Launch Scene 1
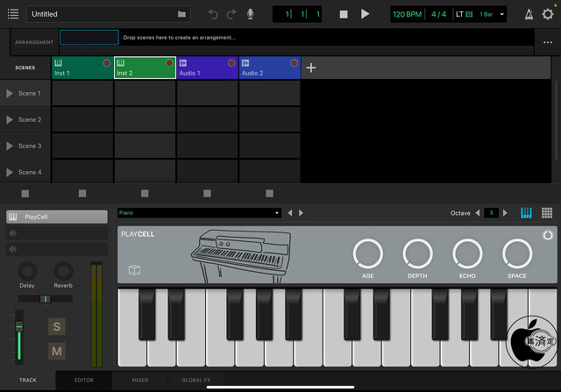Screen dimensions: 561x392 10,94
